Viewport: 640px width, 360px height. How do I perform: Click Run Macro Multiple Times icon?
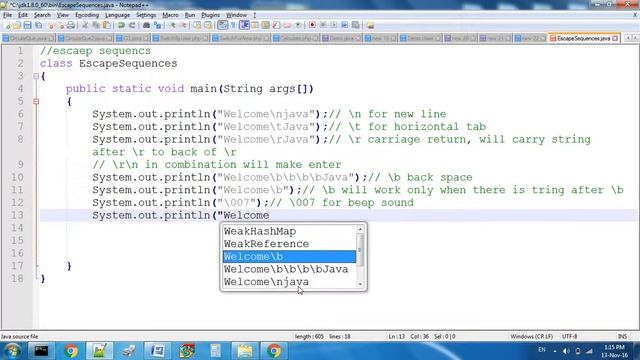[x=345, y=25]
